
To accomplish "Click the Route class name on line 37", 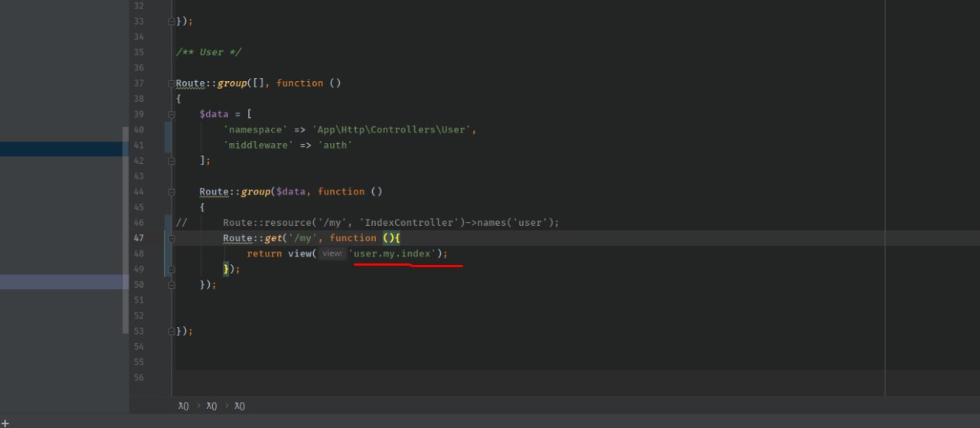I will pyautogui.click(x=191, y=83).
